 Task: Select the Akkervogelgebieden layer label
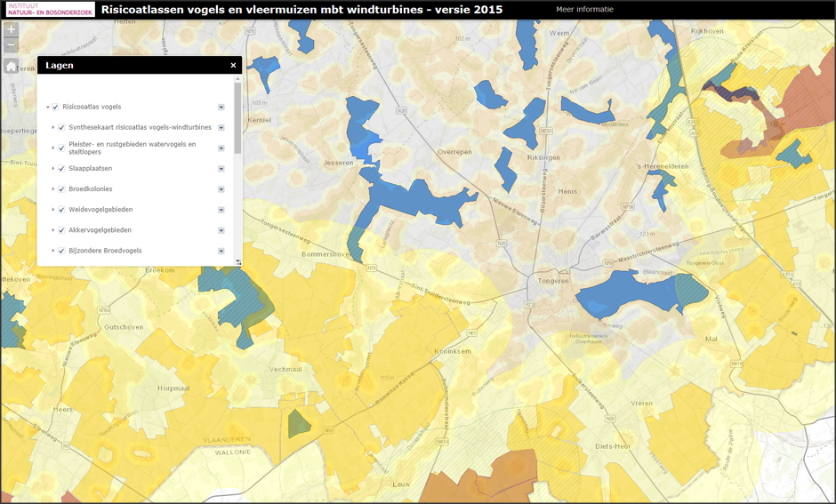[100, 230]
